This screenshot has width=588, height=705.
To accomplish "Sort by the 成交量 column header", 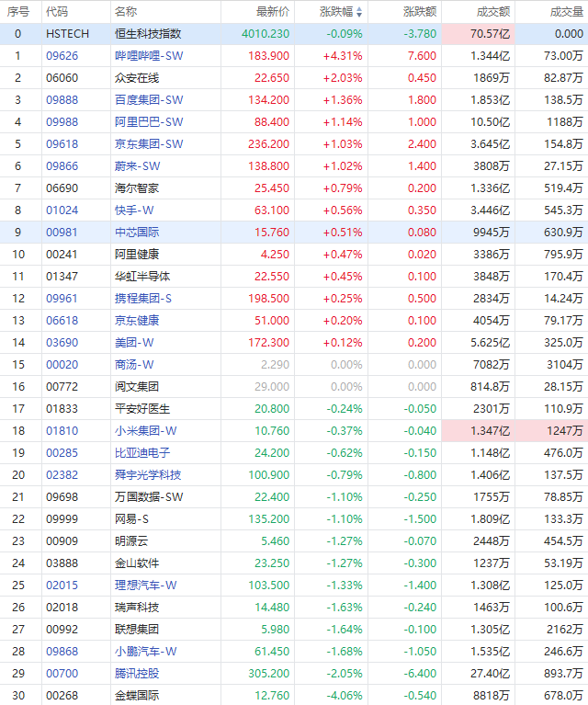I will click(x=567, y=12).
